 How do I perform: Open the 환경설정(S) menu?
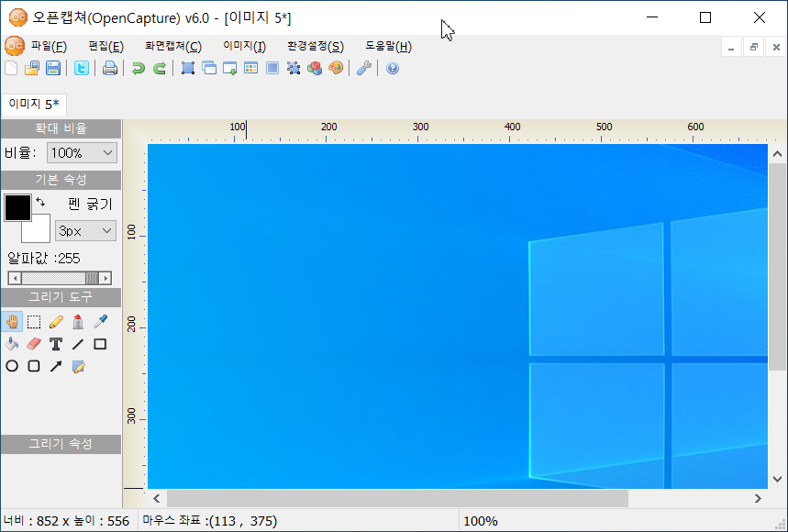tap(316, 46)
